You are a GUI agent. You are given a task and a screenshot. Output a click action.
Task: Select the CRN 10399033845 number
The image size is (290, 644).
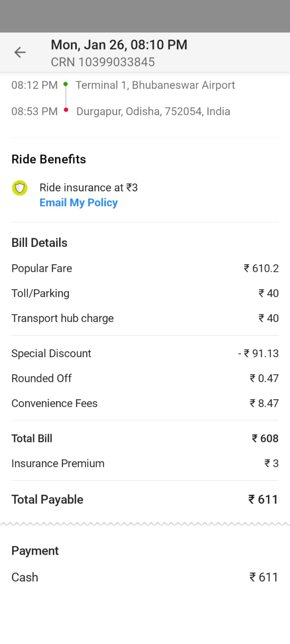(103, 62)
